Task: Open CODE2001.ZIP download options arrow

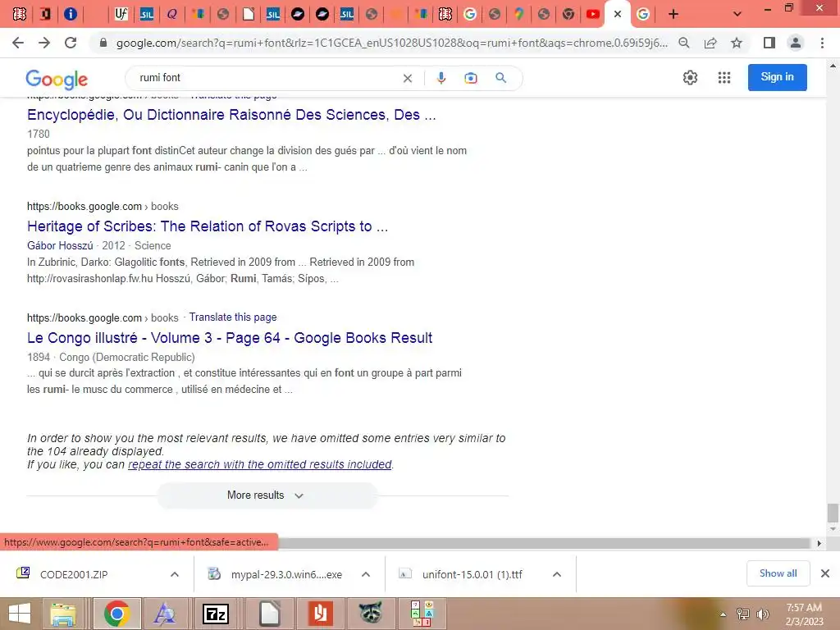Action: tap(175, 574)
